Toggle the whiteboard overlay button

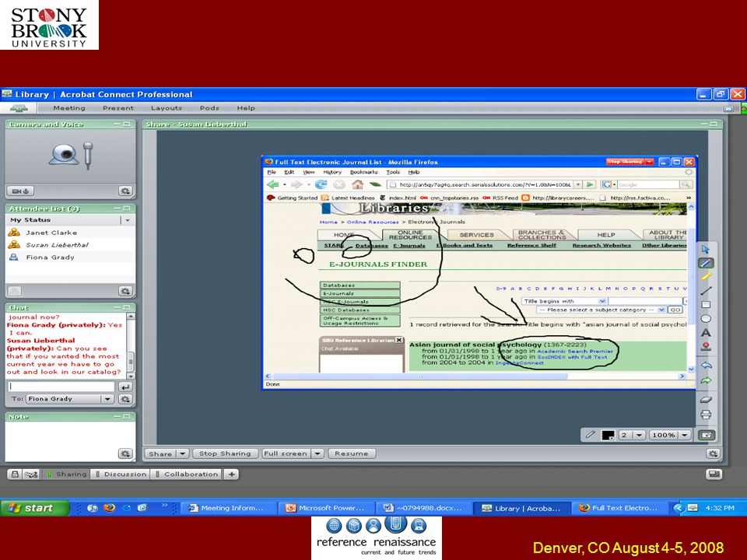[706, 435]
